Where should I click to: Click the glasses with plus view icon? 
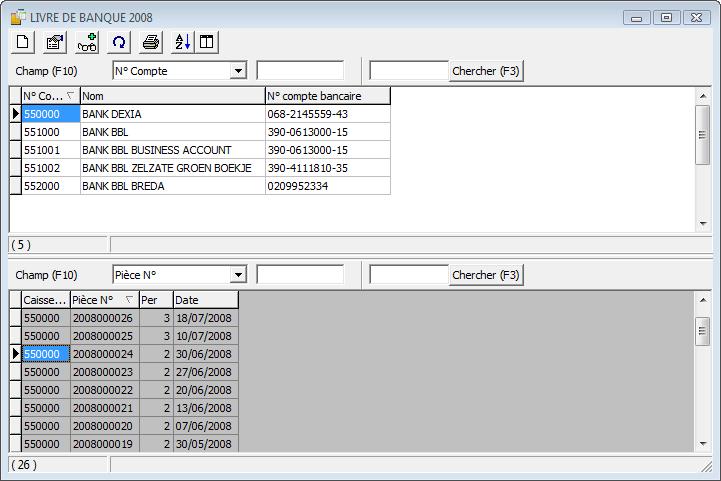click(87, 42)
